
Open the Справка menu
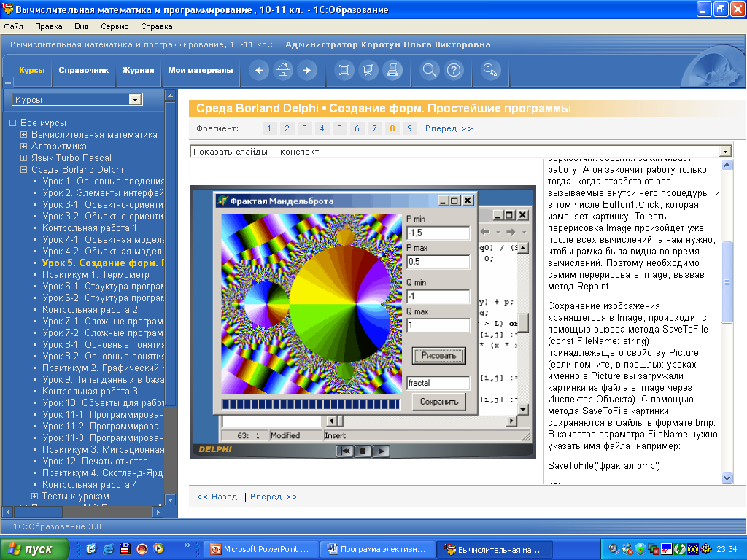click(157, 27)
